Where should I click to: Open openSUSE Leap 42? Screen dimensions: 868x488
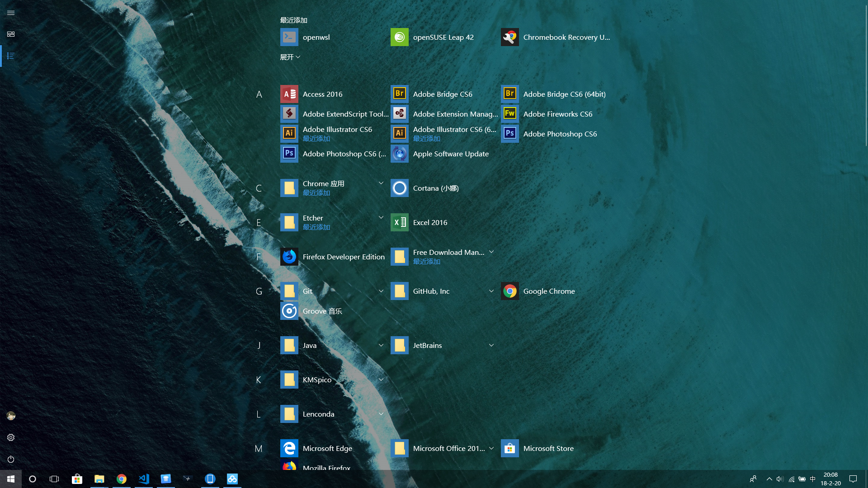click(x=443, y=37)
